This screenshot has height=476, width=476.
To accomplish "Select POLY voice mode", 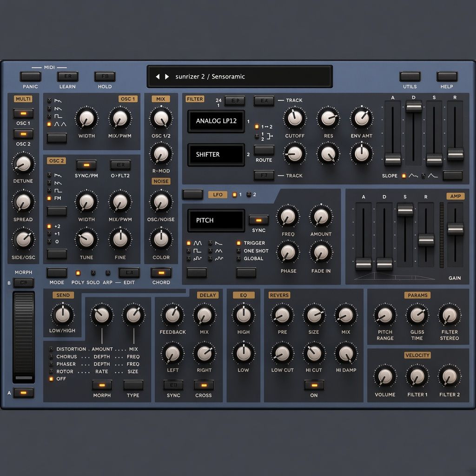I will [78, 273].
